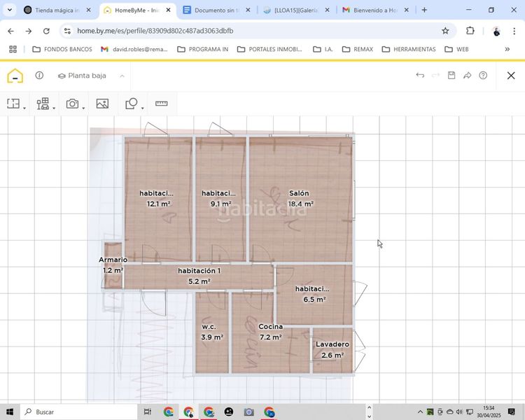The height and width of the screenshot is (420, 525).
Task: Open dropdown arrow beside shapes tool
Action: [x=142, y=108]
